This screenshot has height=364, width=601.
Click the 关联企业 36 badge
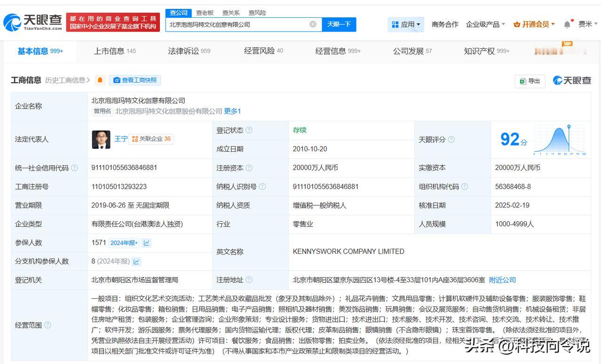[x=151, y=139]
